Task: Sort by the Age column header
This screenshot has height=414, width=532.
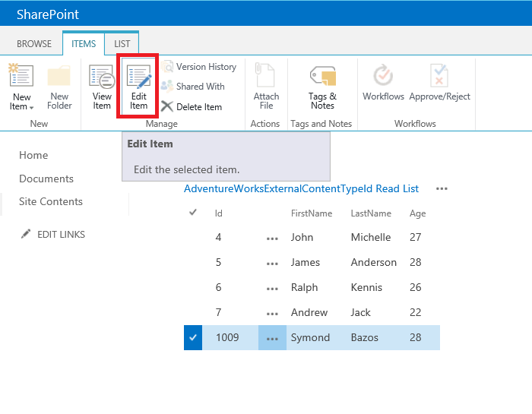Action: (x=417, y=213)
